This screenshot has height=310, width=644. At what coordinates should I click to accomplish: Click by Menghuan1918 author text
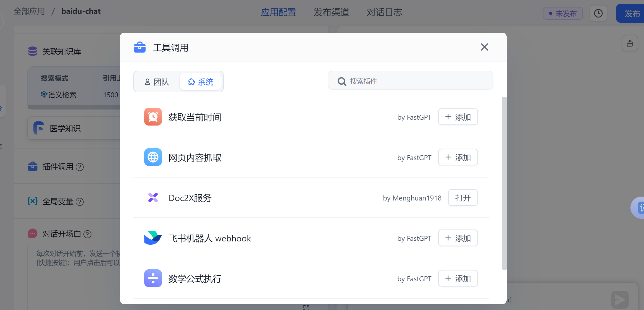412,198
